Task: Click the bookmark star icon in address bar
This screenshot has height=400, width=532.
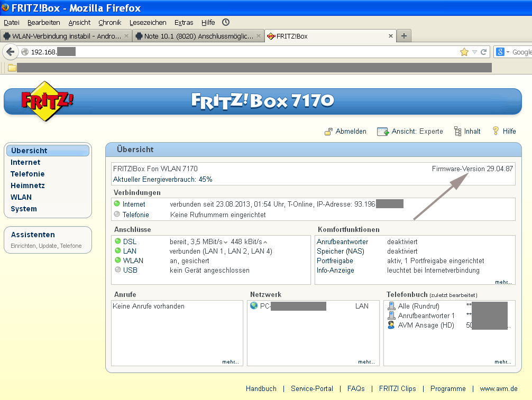Action: [x=464, y=52]
